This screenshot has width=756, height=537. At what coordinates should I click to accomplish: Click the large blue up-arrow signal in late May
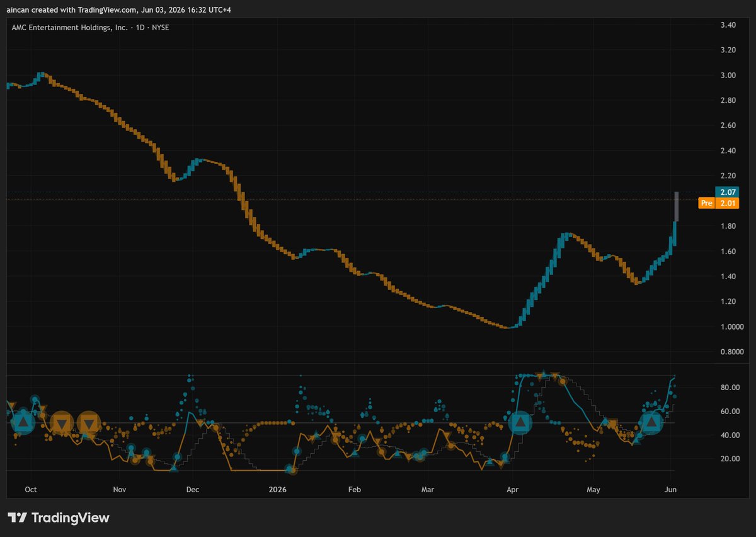(651, 422)
